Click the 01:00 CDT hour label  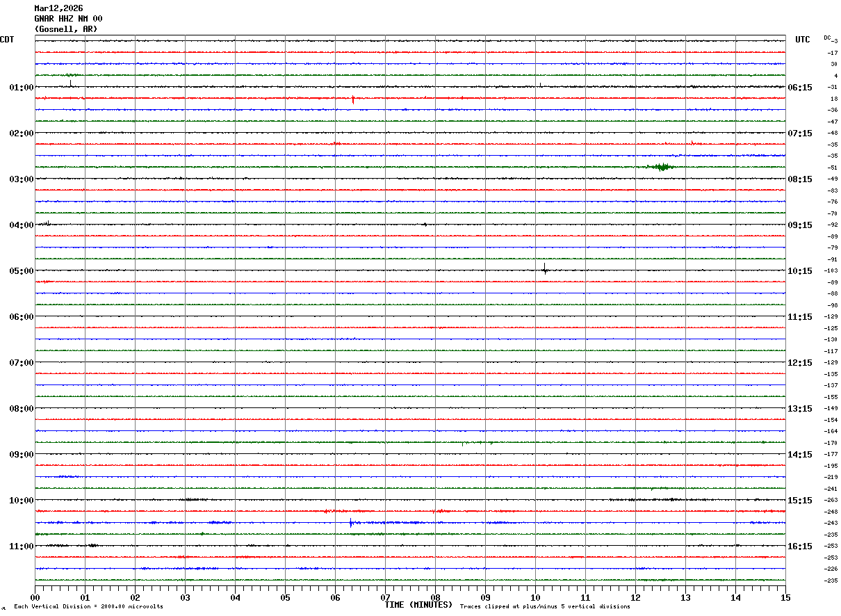(x=22, y=88)
